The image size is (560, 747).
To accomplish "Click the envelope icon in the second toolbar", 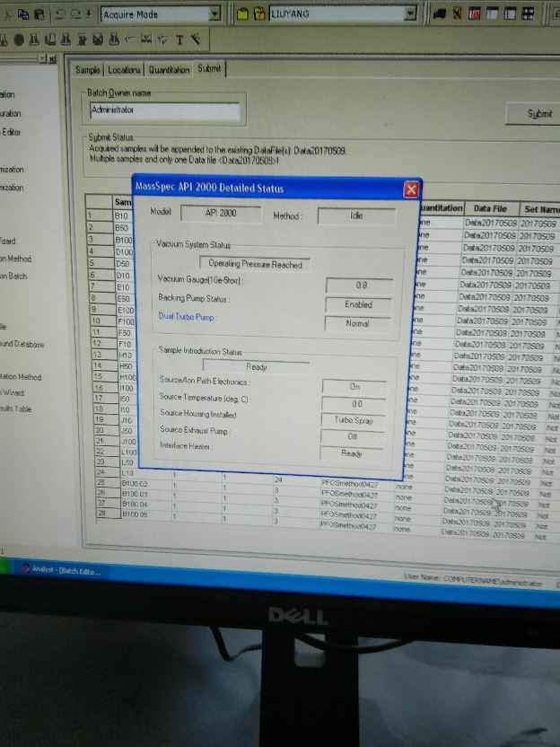I will tap(98, 40).
